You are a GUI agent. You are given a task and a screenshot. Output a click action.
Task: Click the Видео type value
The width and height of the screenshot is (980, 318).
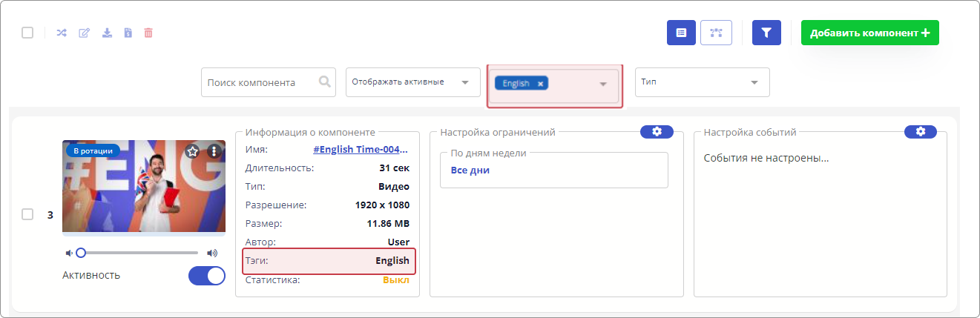tap(395, 186)
